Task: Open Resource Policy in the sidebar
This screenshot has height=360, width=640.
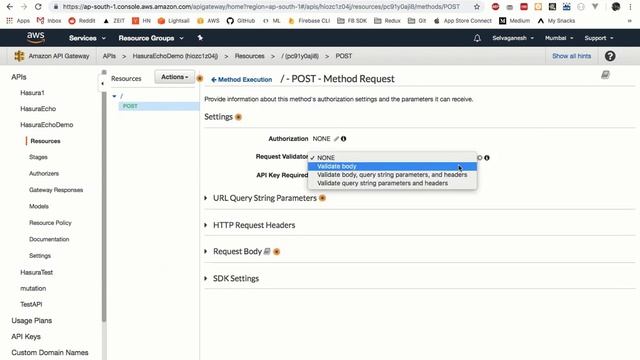Action: point(50,223)
